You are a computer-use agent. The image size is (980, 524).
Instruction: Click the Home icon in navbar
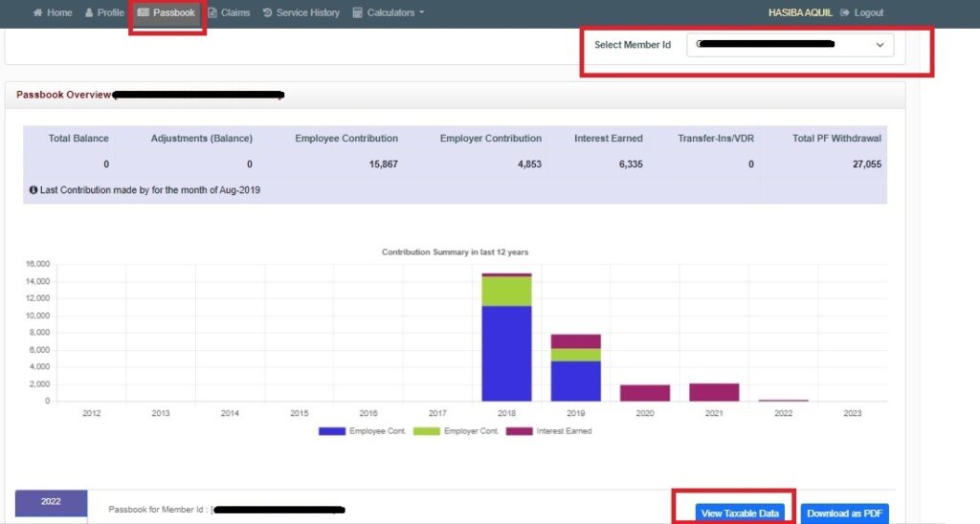coord(38,13)
